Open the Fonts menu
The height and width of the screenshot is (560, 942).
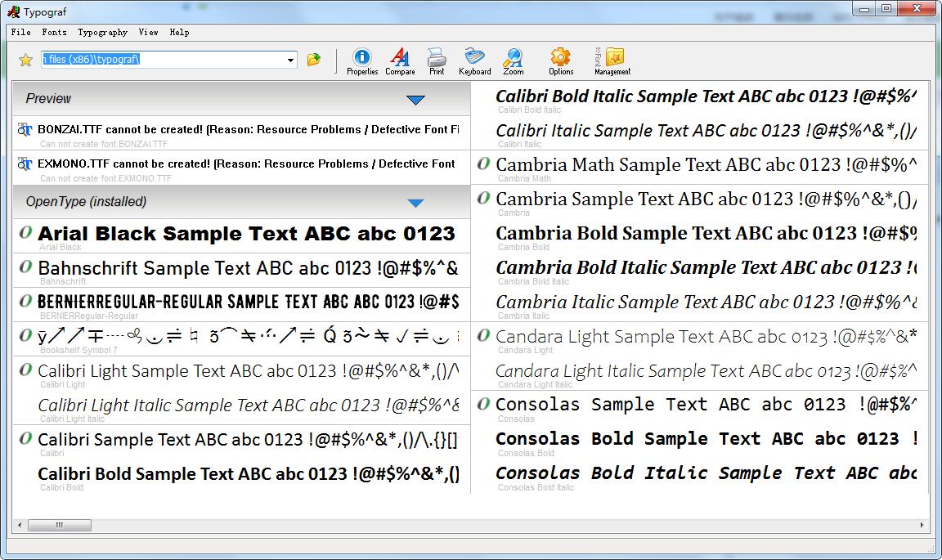click(x=54, y=33)
